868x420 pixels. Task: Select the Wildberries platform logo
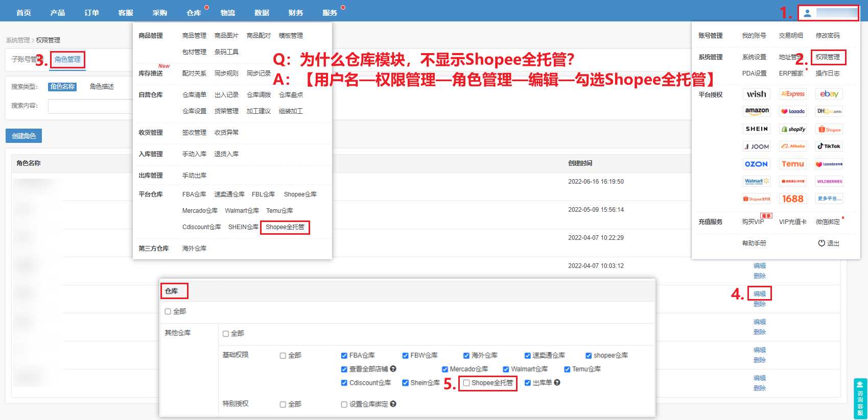(829, 181)
